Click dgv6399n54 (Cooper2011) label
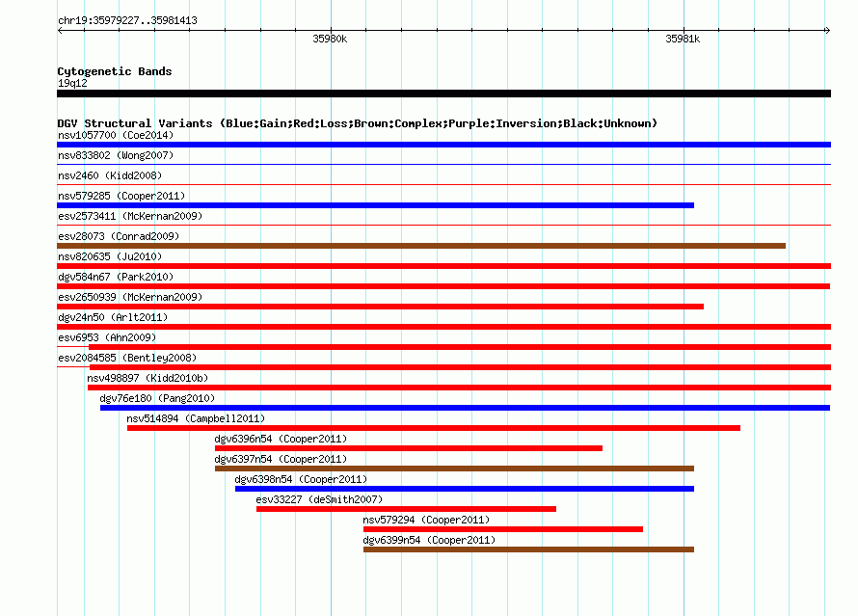Screen dimensions: 858x616 [429, 540]
